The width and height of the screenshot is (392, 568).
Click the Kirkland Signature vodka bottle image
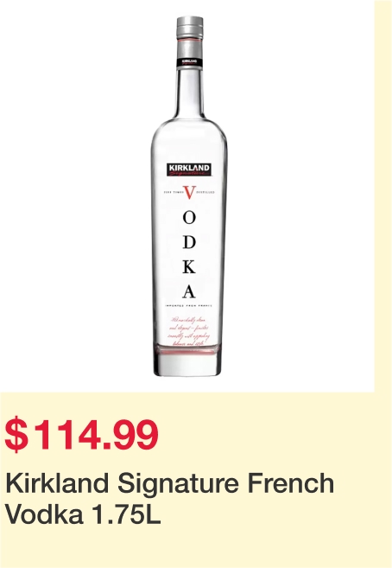[x=189, y=196]
